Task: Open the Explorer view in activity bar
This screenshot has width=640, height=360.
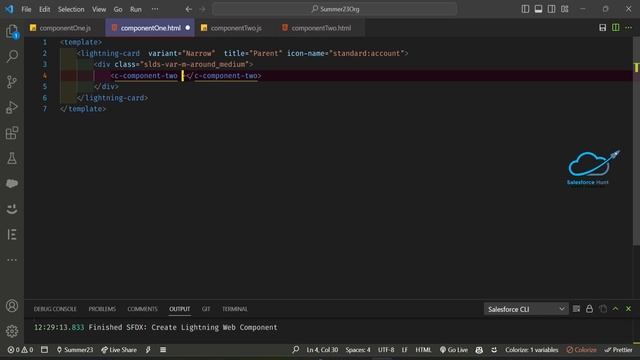Action: click(x=12, y=31)
